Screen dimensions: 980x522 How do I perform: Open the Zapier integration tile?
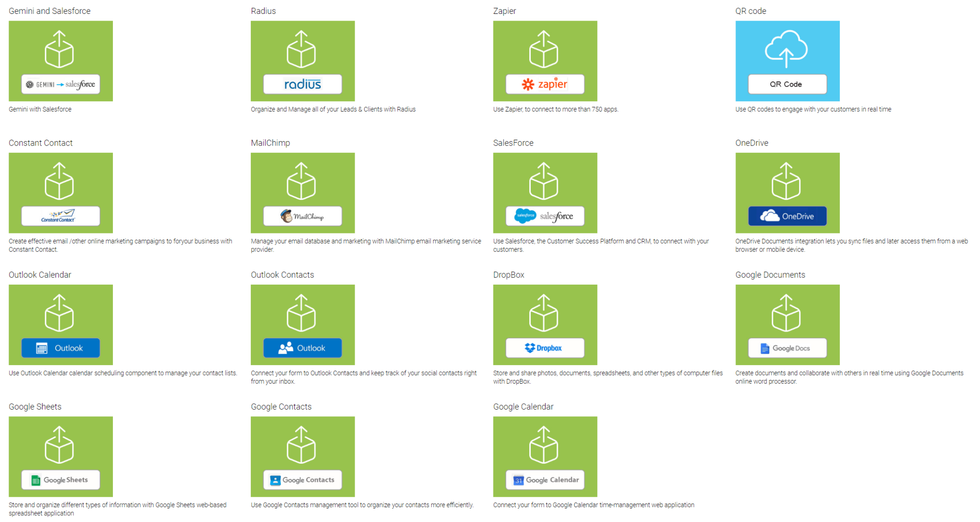point(545,61)
